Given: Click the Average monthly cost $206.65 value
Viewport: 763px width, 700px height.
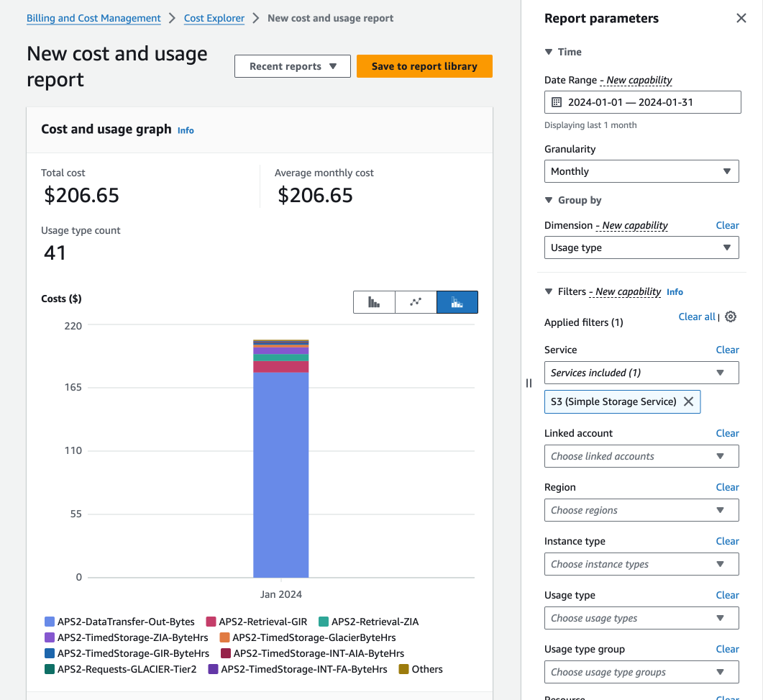Looking at the screenshot, I should tap(315, 196).
